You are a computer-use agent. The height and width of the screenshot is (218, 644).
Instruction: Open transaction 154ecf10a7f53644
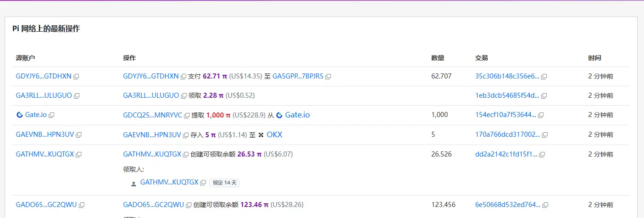(506, 115)
